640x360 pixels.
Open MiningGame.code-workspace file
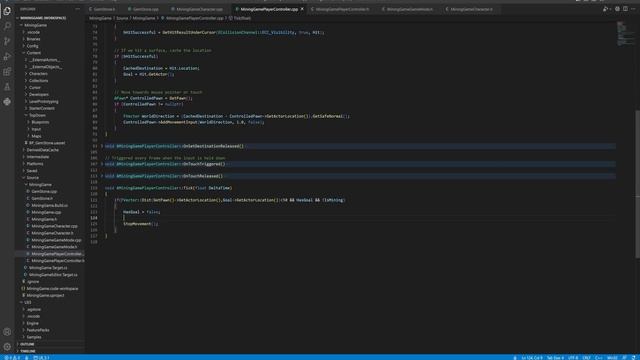(52, 288)
